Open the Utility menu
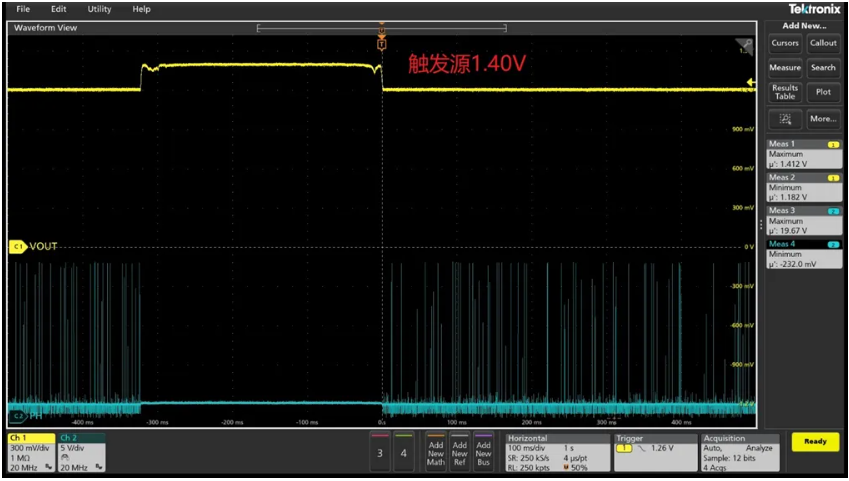Image resolution: width=849 pixels, height=481 pixels. point(99,9)
